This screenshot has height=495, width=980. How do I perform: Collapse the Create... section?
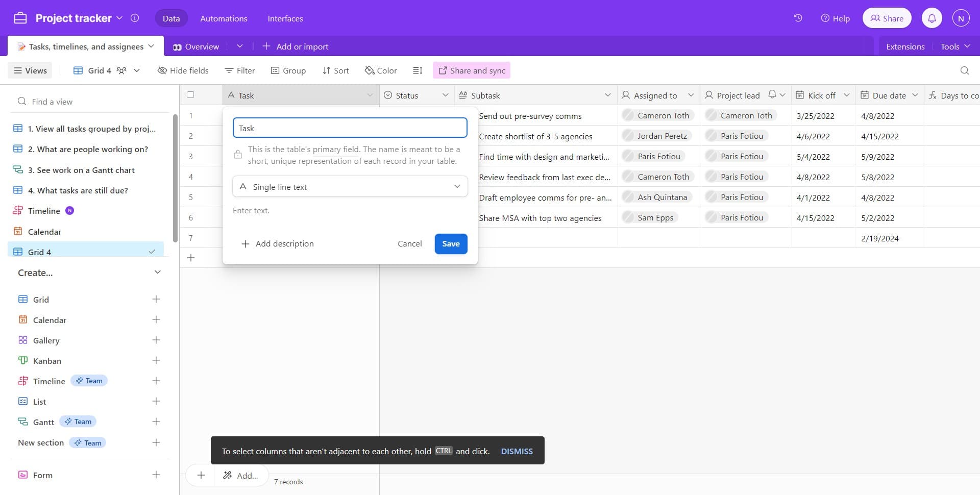(x=157, y=273)
